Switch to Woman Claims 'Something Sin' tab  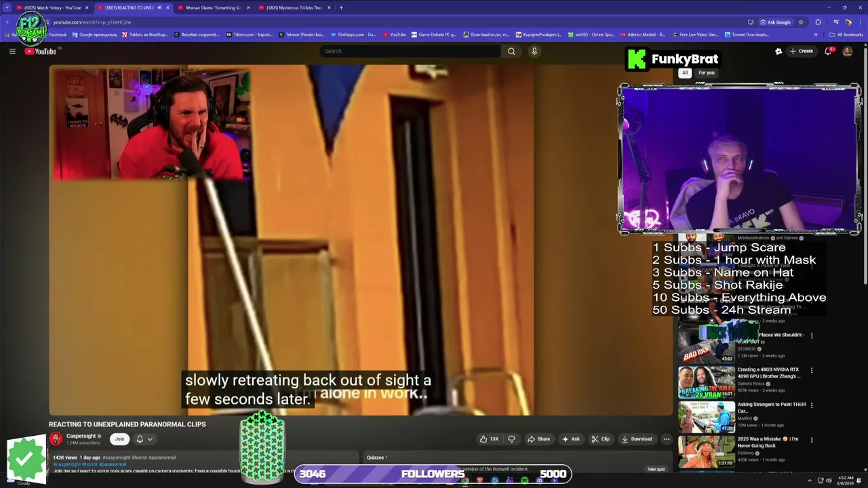coord(213,7)
